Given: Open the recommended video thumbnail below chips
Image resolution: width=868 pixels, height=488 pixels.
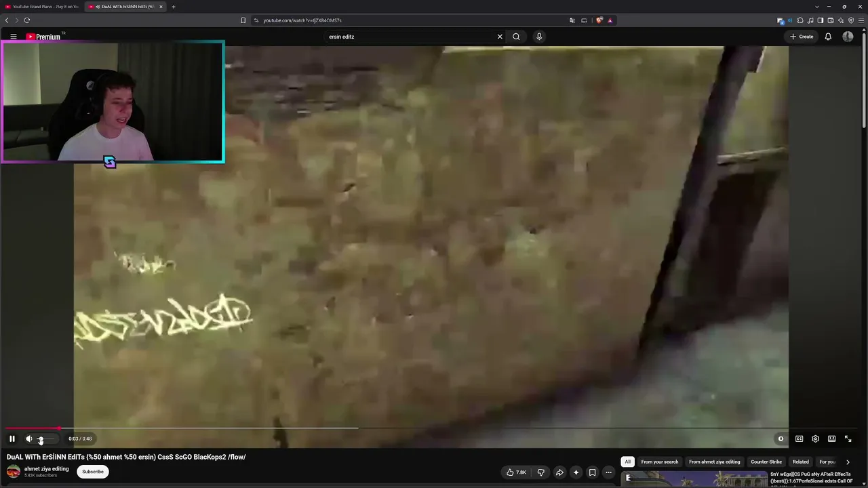Looking at the screenshot, I should coord(693,479).
